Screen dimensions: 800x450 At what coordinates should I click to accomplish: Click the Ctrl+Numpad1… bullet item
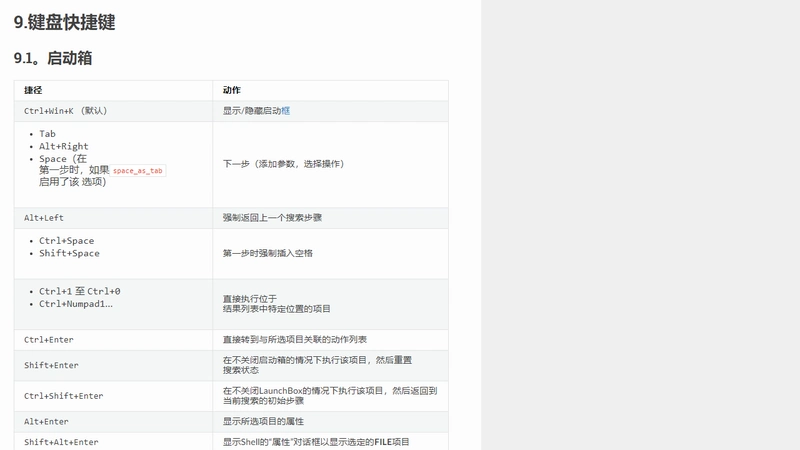pyautogui.click(x=76, y=304)
